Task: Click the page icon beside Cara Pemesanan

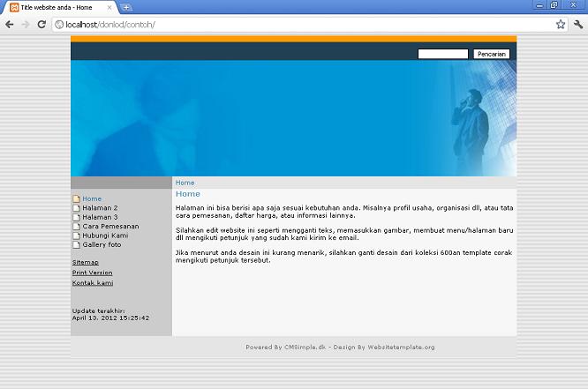Action: (x=77, y=226)
